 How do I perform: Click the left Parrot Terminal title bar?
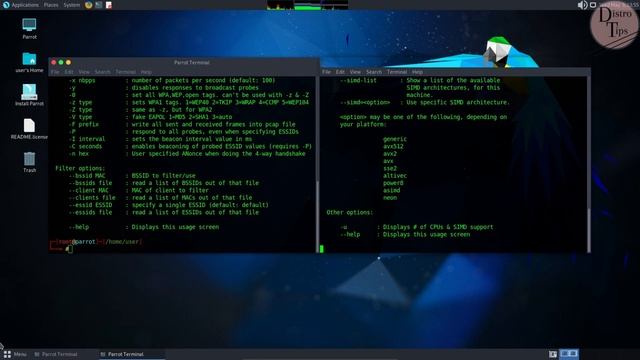192,62
